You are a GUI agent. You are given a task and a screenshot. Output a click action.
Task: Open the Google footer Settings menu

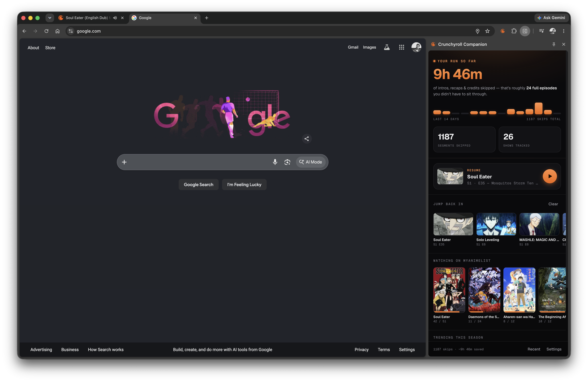point(407,349)
